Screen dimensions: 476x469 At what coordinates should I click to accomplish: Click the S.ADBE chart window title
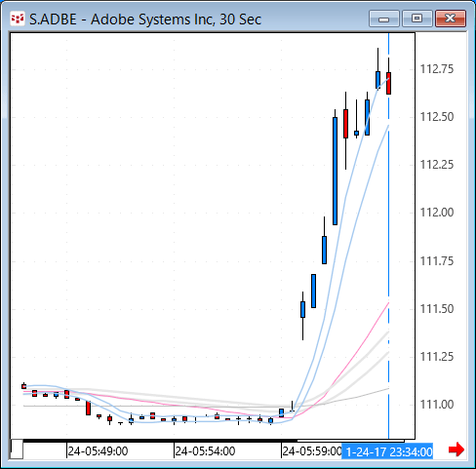pyautogui.click(x=145, y=20)
